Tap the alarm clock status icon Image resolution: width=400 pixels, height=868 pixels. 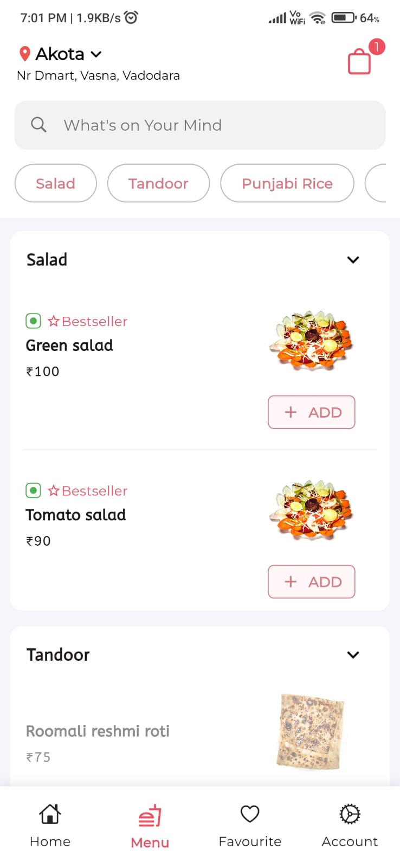click(131, 17)
